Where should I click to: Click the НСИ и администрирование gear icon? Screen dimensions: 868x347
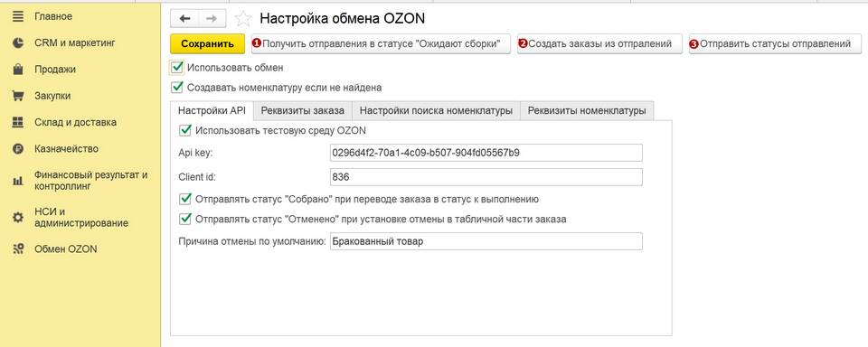18,218
